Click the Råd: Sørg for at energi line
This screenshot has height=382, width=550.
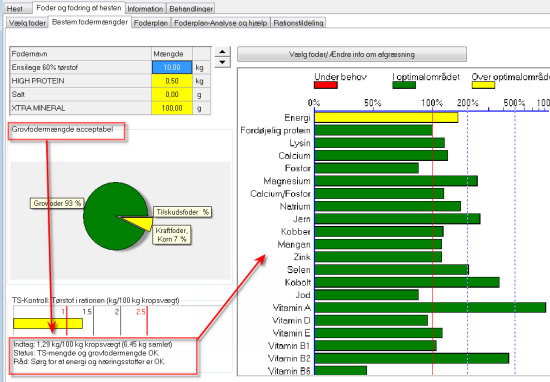click(89, 361)
